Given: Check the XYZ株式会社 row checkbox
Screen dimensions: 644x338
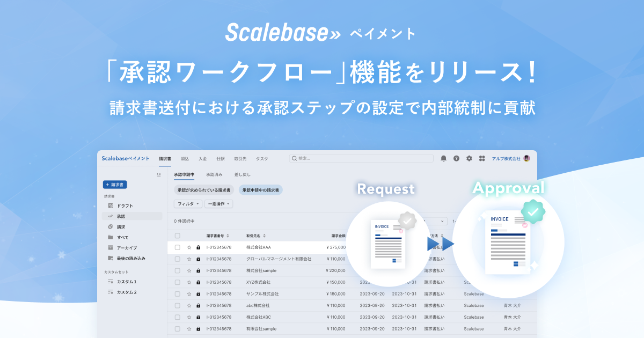Looking at the screenshot, I should [178, 282].
